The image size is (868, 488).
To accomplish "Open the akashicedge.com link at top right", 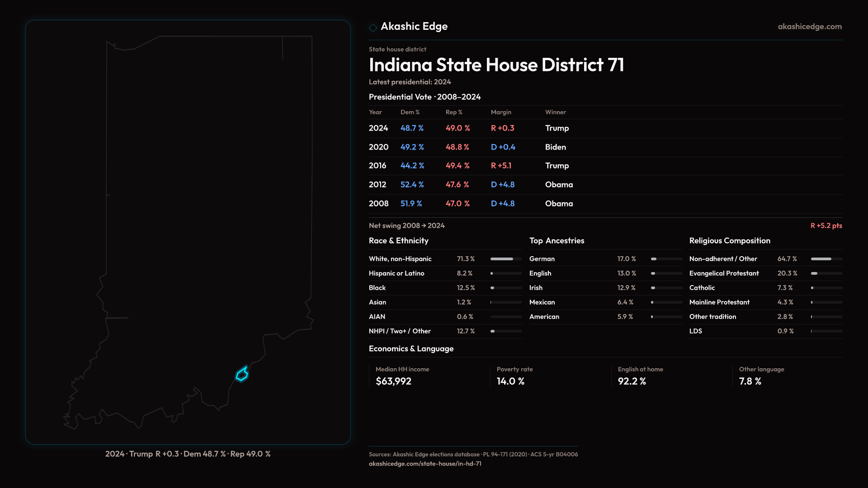I will click(809, 27).
